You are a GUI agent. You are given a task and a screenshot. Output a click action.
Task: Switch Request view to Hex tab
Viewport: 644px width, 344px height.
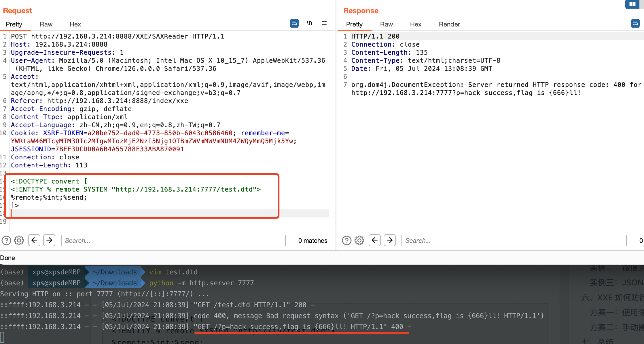(x=75, y=24)
